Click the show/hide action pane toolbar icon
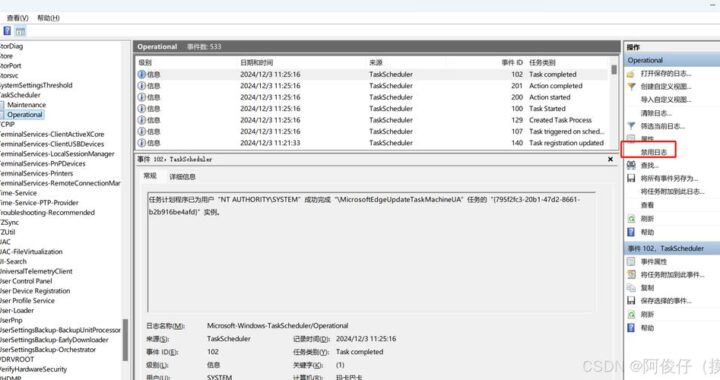 (x=20, y=31)
